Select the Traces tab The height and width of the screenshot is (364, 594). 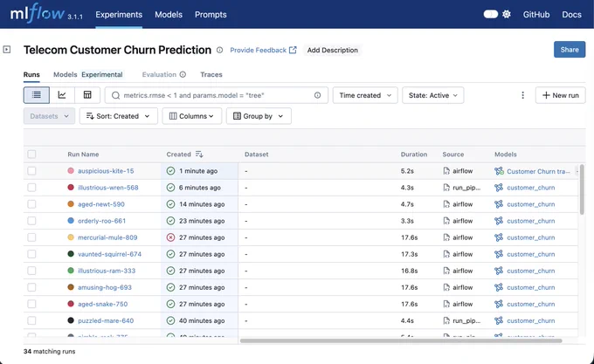point(211,74)
